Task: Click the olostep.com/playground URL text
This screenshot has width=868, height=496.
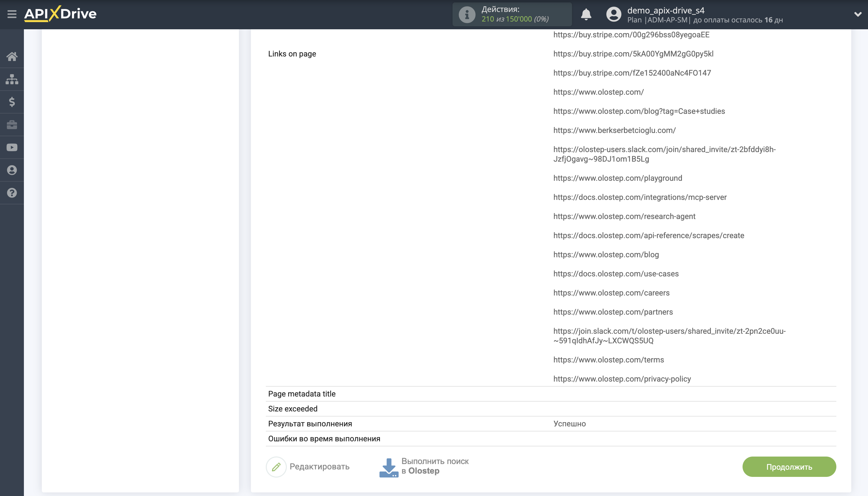Action: click(x=617, y=178)
